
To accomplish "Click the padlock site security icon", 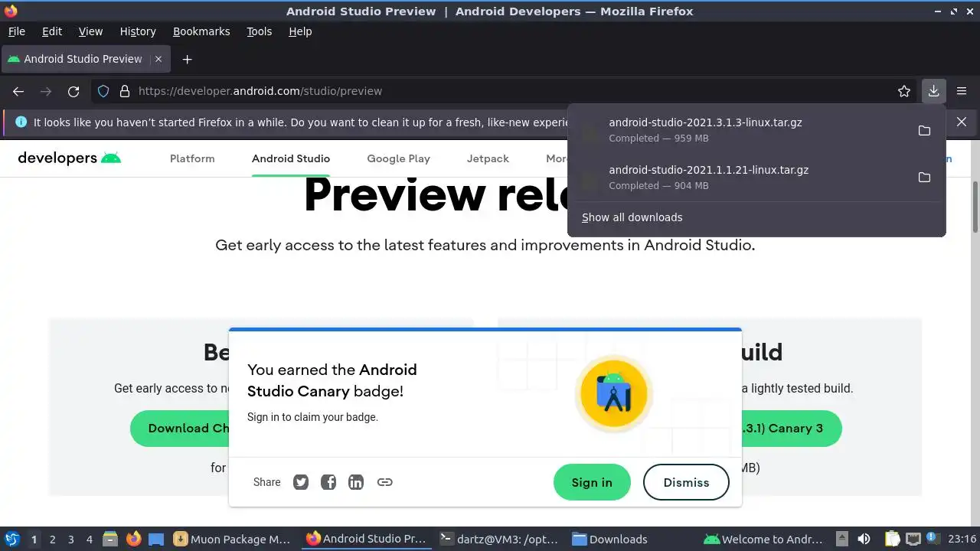I will click(125, 91).
